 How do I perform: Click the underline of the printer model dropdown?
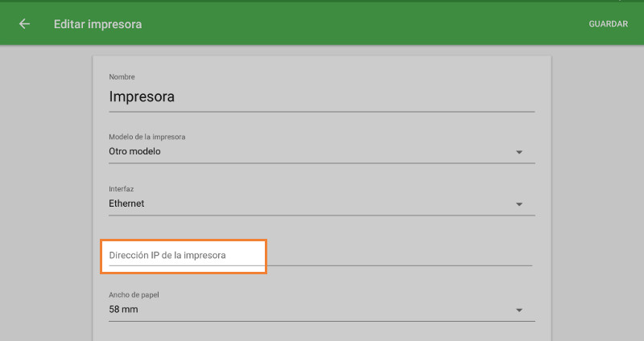[322, 163]
